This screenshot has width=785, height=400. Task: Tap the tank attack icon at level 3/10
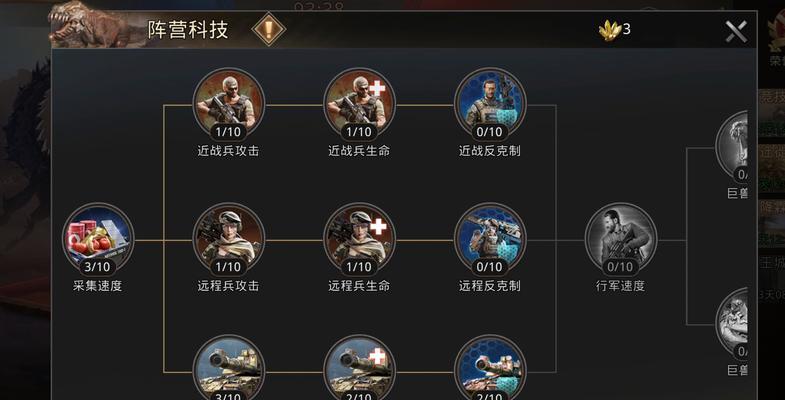tap(229, 368)
